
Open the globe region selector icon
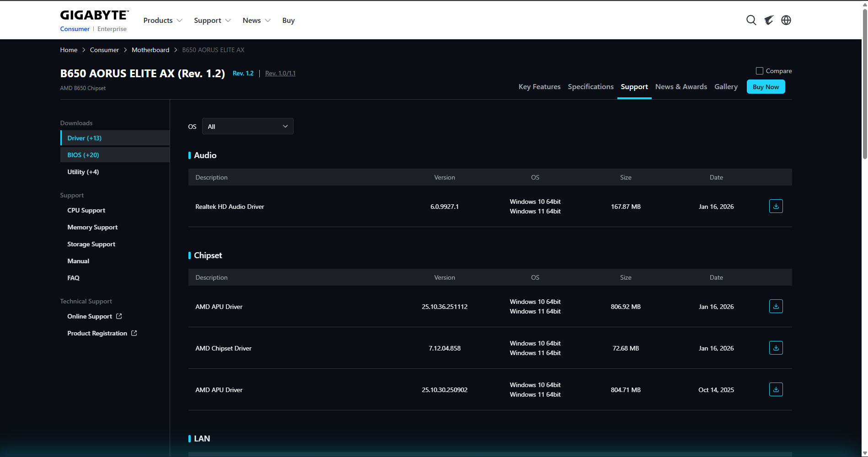(x=786, y=20)
